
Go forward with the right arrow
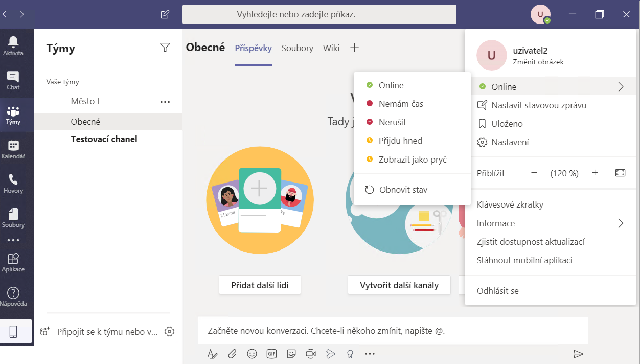pyautogui.click(x=21, y=14)
